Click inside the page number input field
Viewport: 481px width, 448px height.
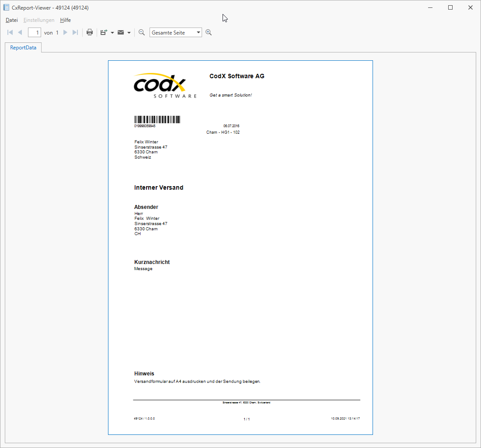34,32
